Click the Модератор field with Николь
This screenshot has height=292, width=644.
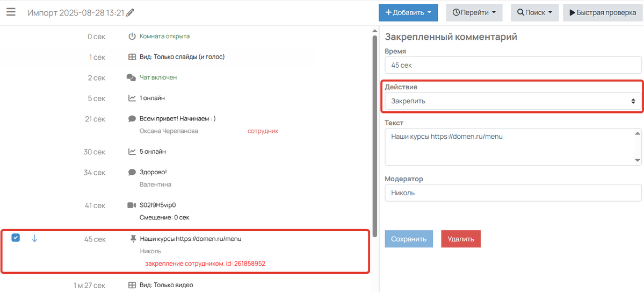point(513,193)
